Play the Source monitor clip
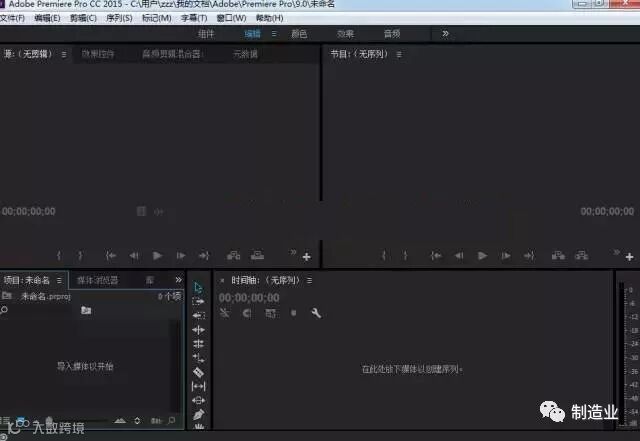The height and width of the screenshot is (441, 640). (x=157, y=256)
